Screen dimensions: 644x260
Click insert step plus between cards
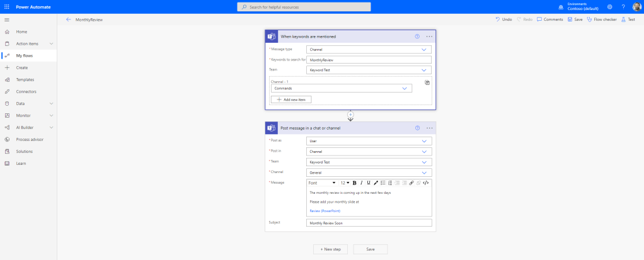point(350,115)
